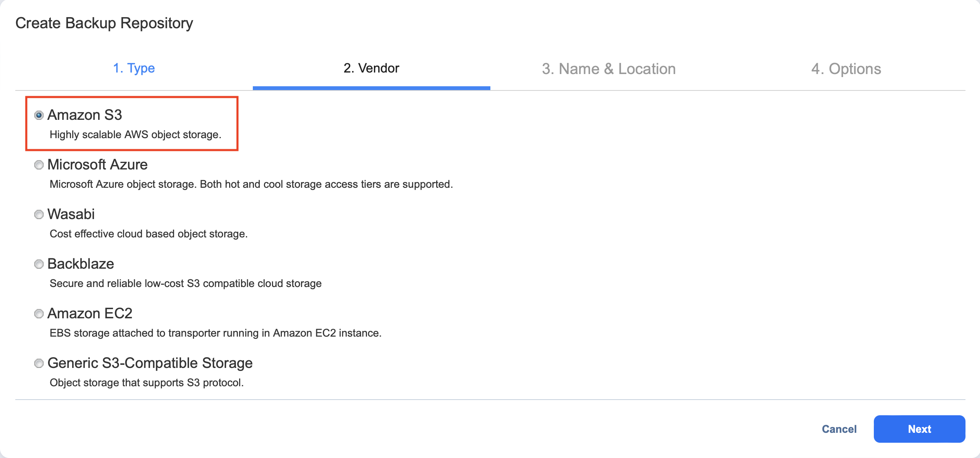980x458 pixels.
Task: Open the Name & Location step tab
Action: (609, 69)
